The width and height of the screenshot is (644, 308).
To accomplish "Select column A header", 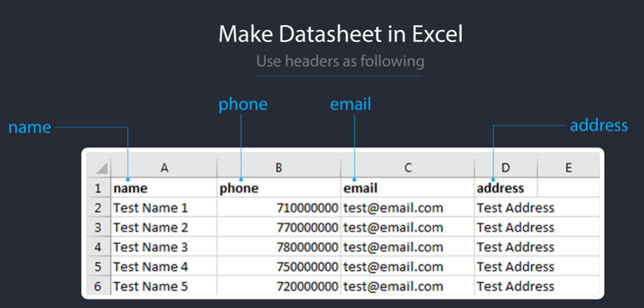I will pos(164,167).
